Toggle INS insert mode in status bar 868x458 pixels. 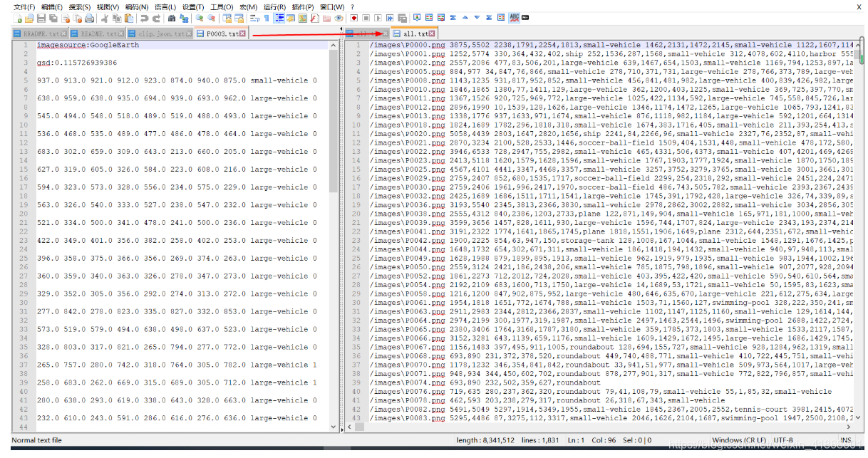point(846,440)
